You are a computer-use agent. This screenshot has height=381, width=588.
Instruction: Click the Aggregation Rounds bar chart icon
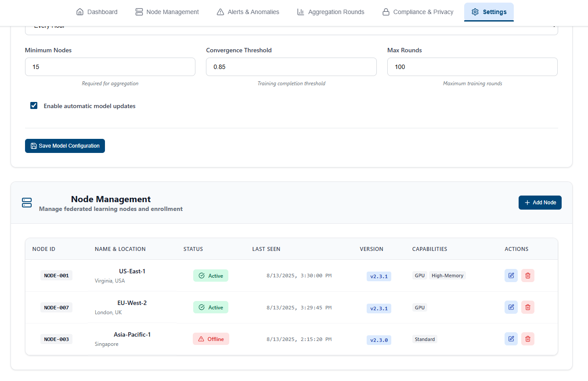[x=300, y=12]
